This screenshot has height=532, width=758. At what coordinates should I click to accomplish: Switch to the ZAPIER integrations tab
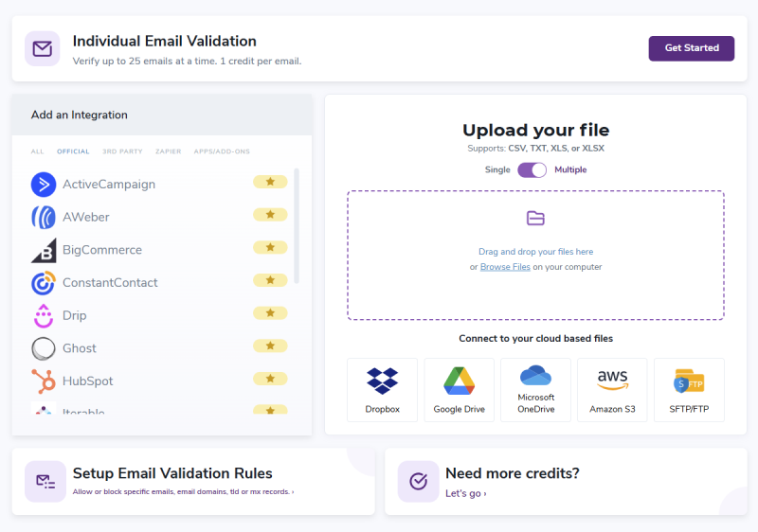[169, 151]
